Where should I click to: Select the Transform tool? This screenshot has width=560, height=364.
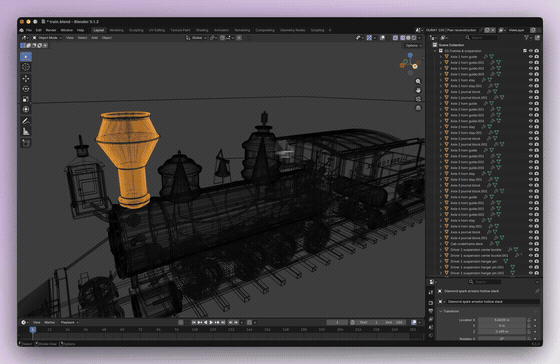click(x=26, y=109)
